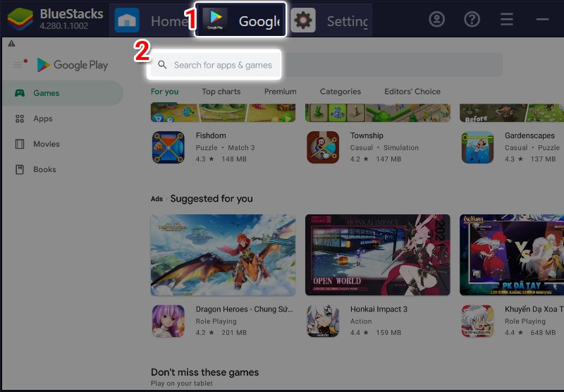The image size is (564, 392).
Task: Open the Fishdom title link
Action: pyautogui.click(x=211, y=135)
